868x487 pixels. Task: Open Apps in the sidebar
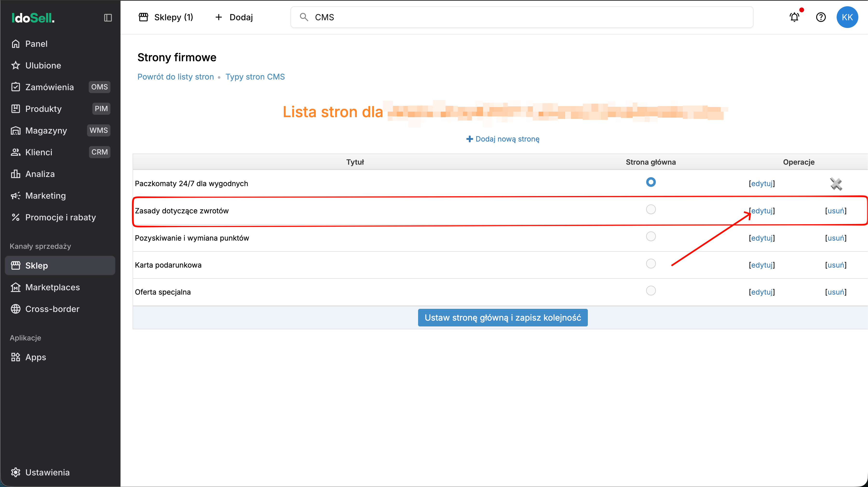click(60, 357)
